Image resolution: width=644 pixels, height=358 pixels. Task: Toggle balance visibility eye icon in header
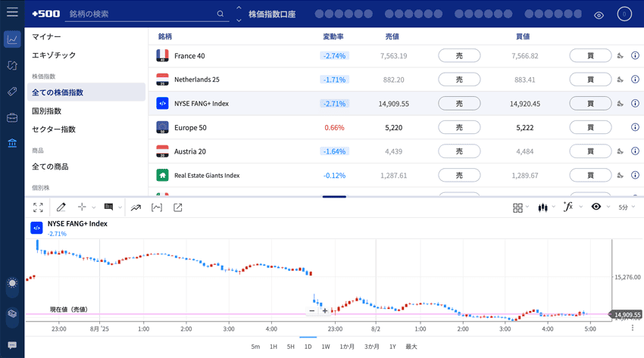click(599, 16)
